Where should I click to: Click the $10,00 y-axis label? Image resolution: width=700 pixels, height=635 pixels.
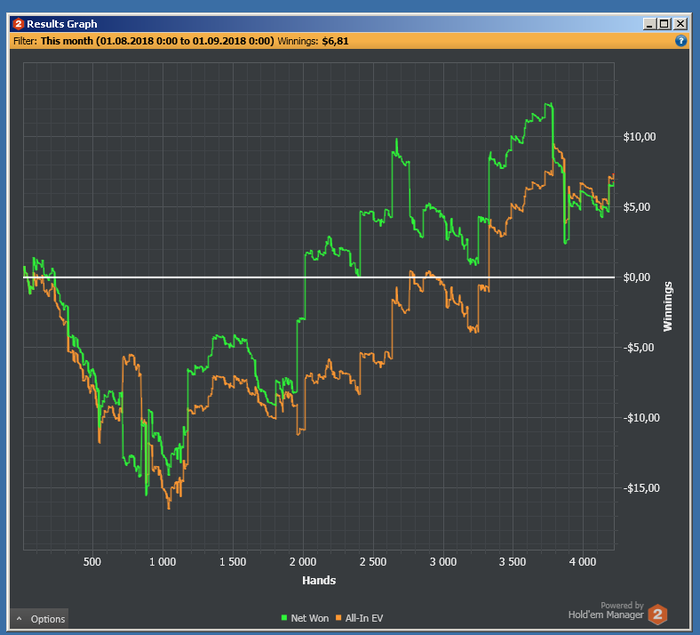point(639,137)
